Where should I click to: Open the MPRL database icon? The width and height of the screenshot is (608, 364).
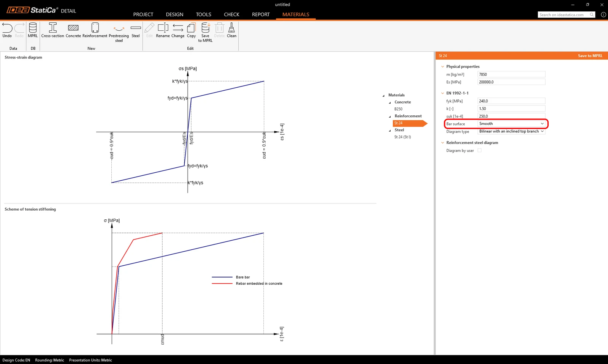[33, 28]
